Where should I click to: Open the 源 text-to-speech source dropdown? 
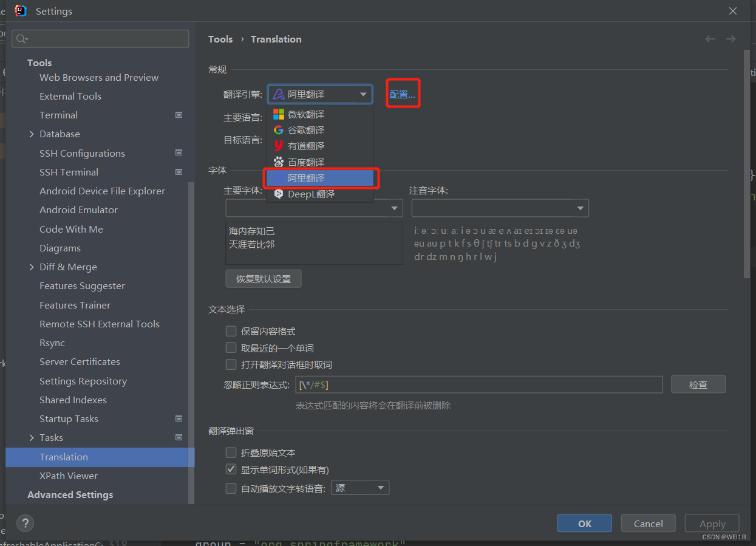[360, 488]
